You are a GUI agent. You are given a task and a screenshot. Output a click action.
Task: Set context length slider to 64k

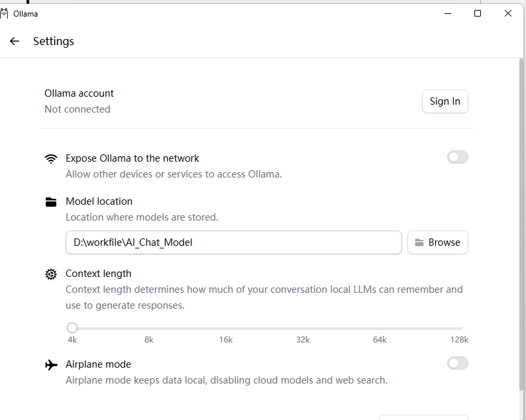coord(380,329)
